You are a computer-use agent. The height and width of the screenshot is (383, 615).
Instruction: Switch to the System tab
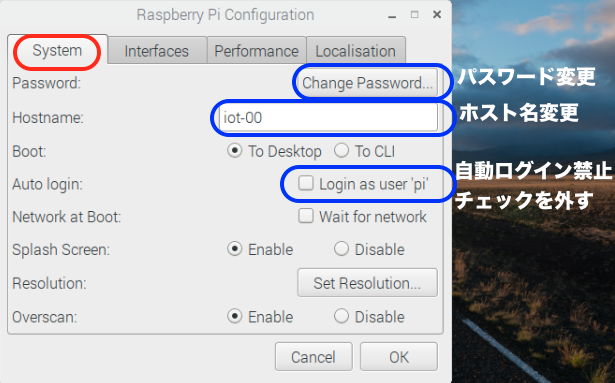57,50
